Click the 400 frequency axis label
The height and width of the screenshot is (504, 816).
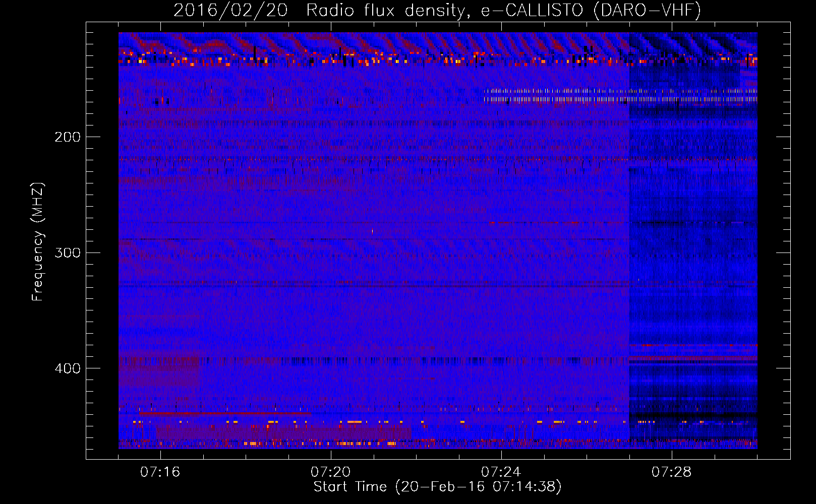coord(67,368)
